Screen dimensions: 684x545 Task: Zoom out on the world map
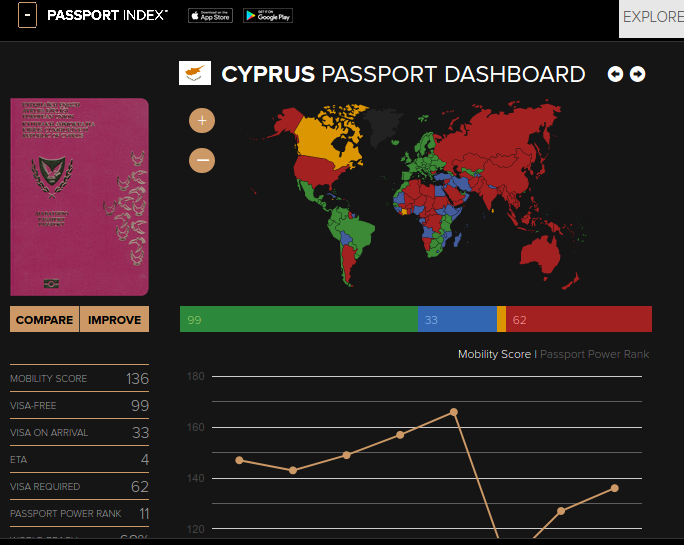tap(202, 160)
